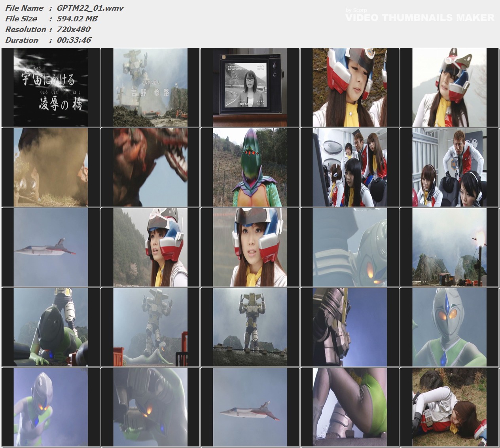
Task: Open the third-row close-up of helmeted woman facing camera
Action: [x=250, y=247]
